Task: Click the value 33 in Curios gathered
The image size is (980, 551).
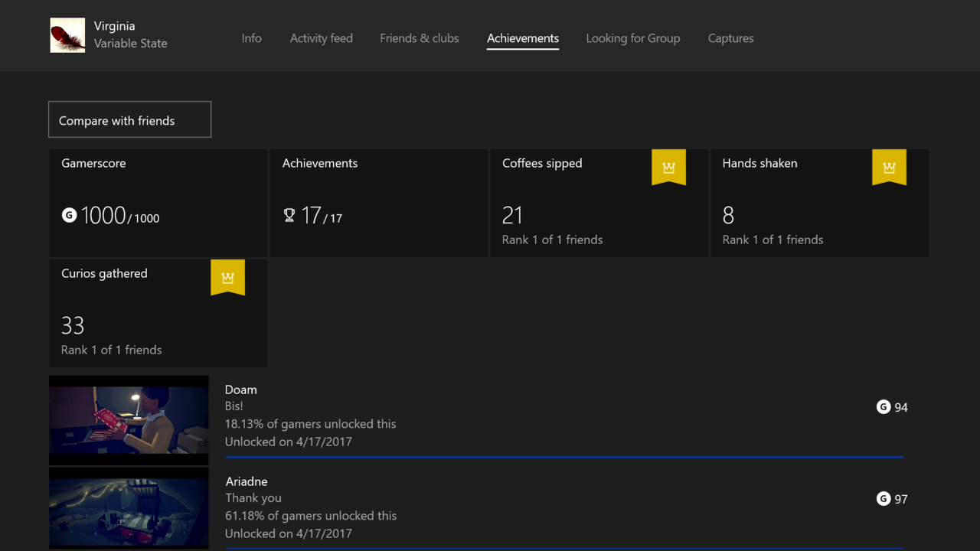Action: click(73, 326)
